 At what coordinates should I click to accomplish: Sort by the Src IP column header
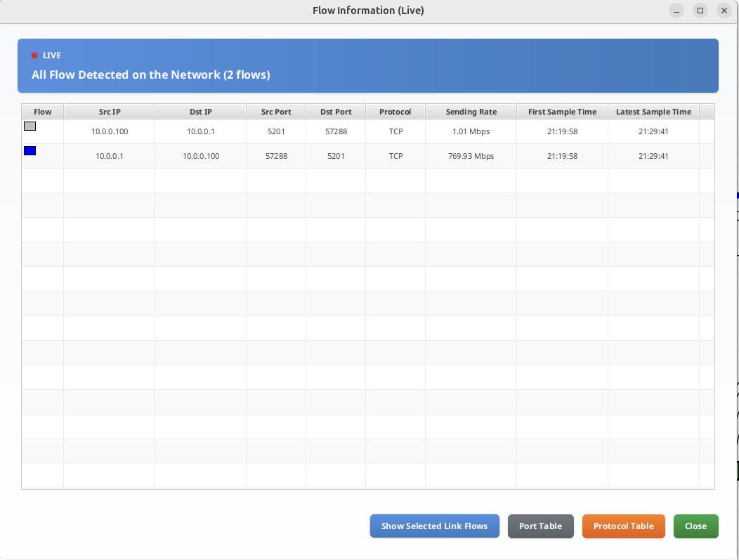[x=110, y=112]
